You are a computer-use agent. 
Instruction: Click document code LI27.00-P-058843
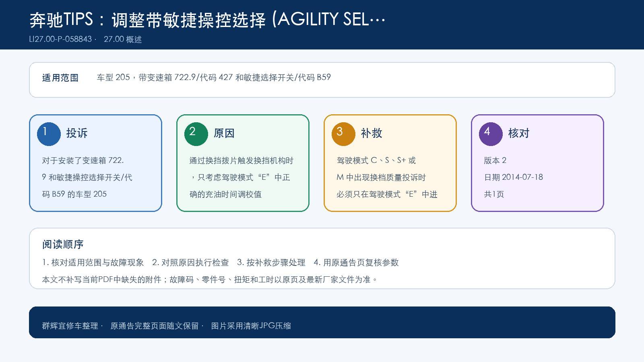click(60, 39)
